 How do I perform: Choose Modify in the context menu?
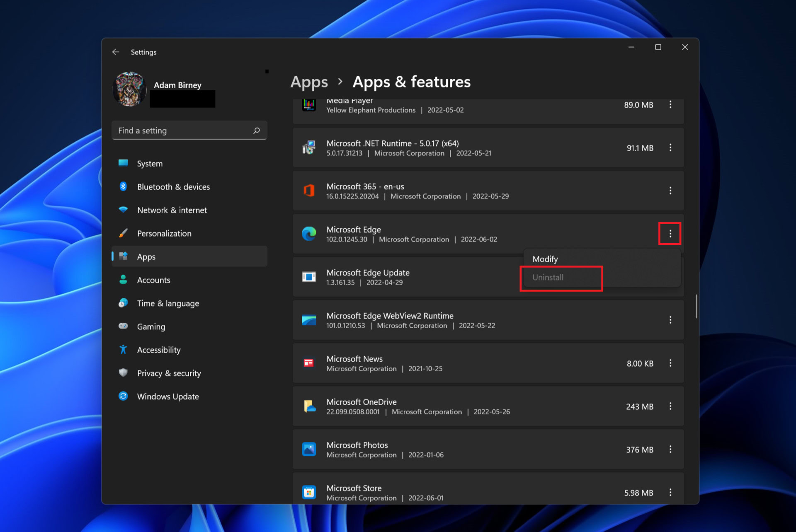[x=602, y=259]
